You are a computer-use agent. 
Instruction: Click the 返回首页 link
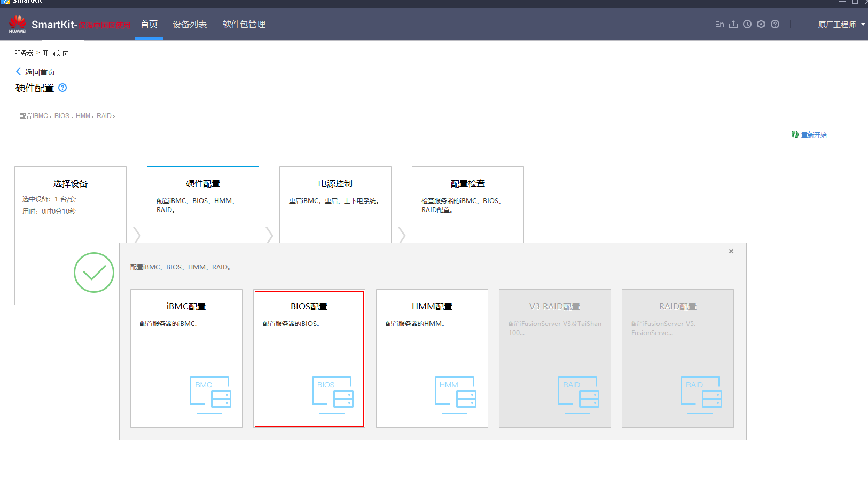40,72
